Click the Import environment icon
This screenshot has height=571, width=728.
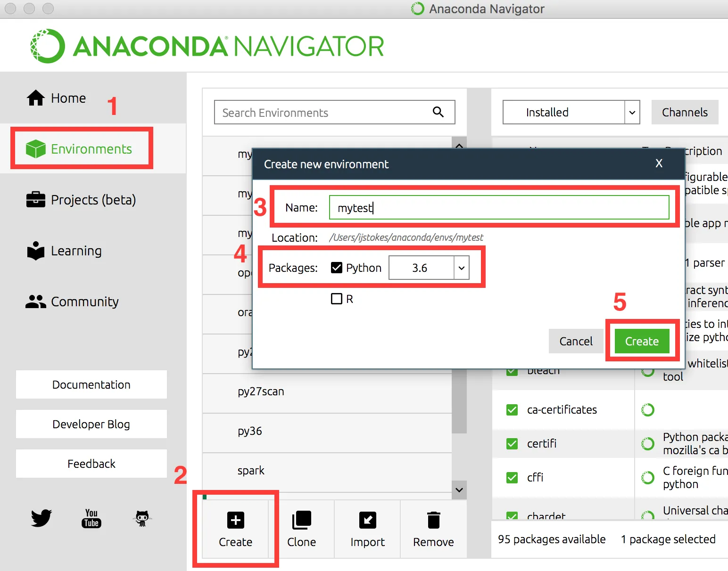[x=368, y=520]
